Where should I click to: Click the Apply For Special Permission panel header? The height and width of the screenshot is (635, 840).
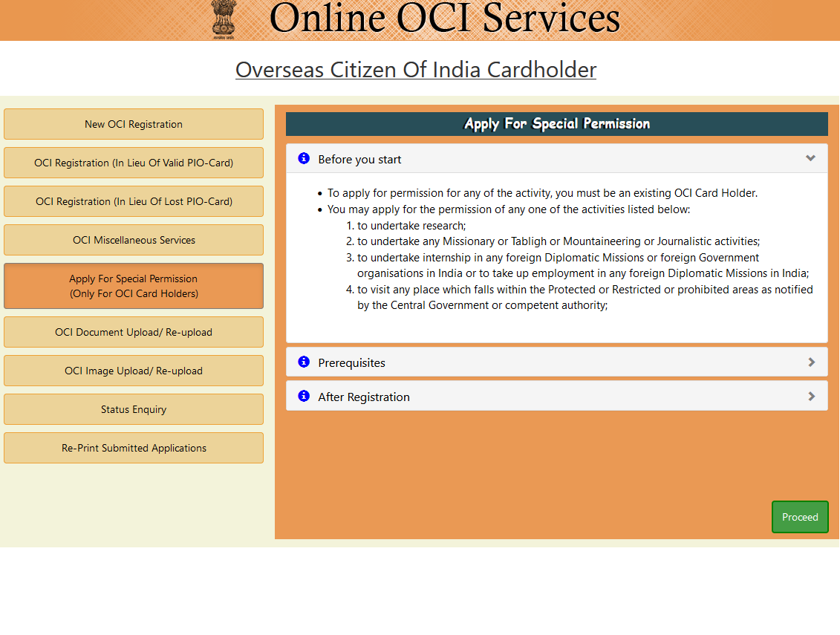[556, 124]
